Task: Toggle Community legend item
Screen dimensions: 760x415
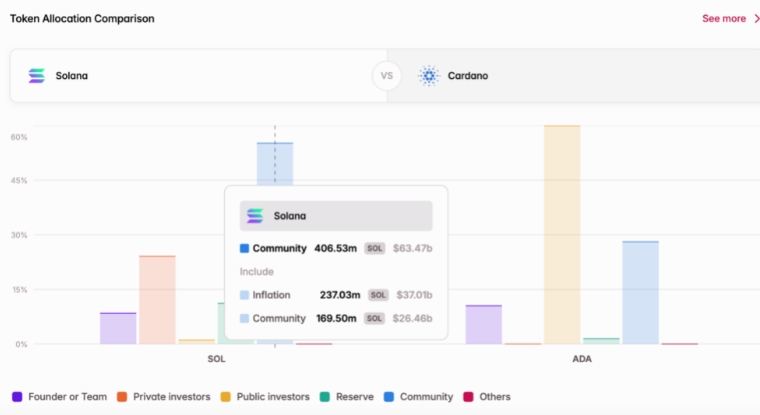Action: point(418,397)
